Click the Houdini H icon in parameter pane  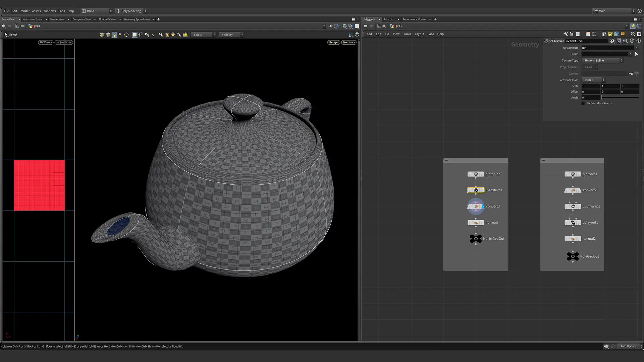tap(619, 41)
